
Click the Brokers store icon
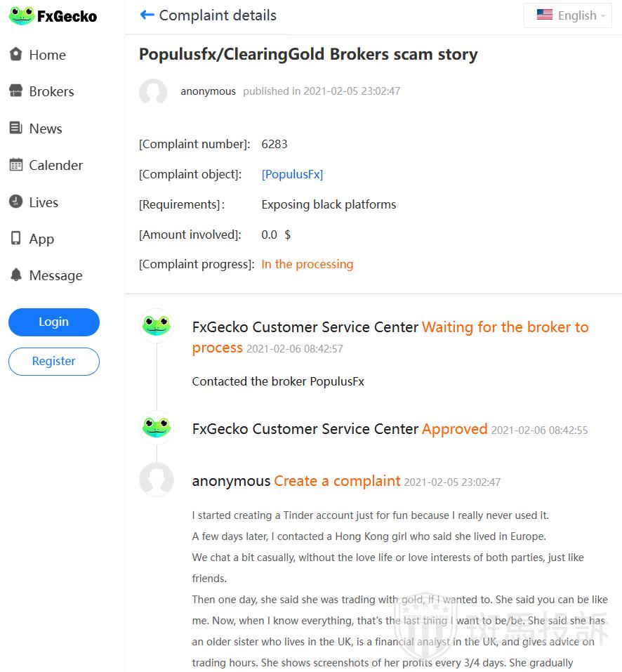tap(15, 91)
